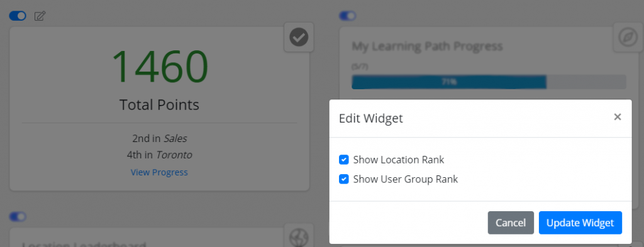Viewport: 644px width, 247px height.
Task: Click the 71% learning path progress bar
Action: pos(489,82)
